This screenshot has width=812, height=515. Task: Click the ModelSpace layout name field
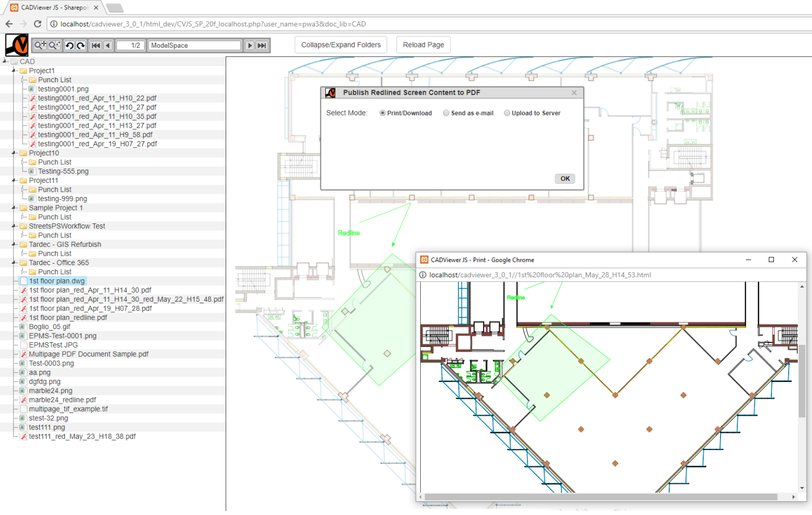point(194,45)
